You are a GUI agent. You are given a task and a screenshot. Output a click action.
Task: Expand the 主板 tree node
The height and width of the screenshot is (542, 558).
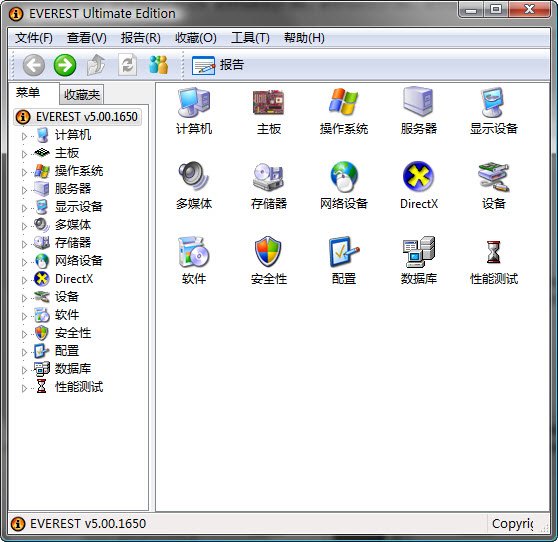(x=24, y=154)
